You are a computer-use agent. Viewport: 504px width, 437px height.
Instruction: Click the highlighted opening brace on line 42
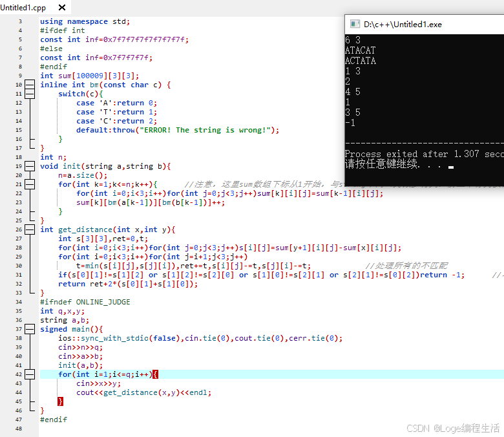click(x=156, y=374)
